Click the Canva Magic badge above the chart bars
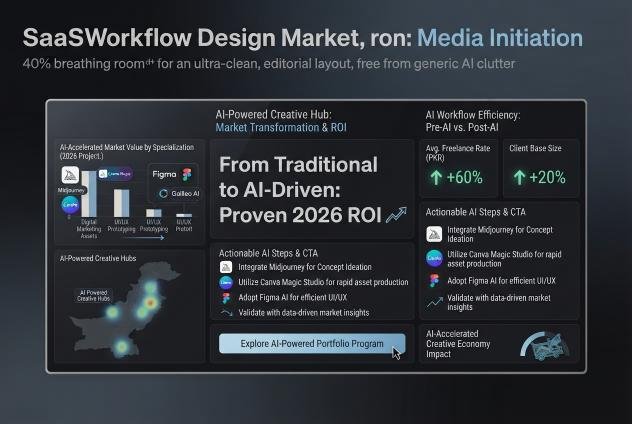This screenshot has height=424, width=632. [116, 174]
